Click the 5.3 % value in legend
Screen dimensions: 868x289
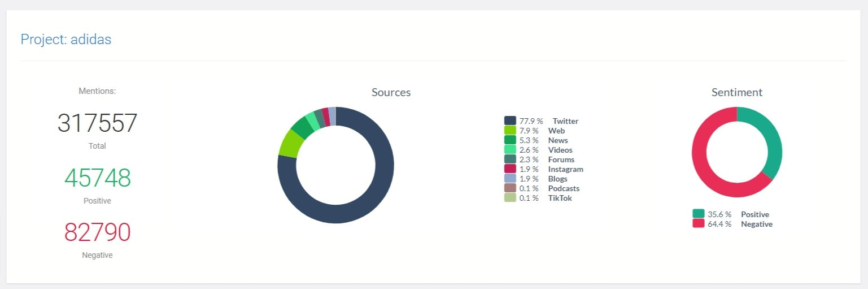coord(529,140)
